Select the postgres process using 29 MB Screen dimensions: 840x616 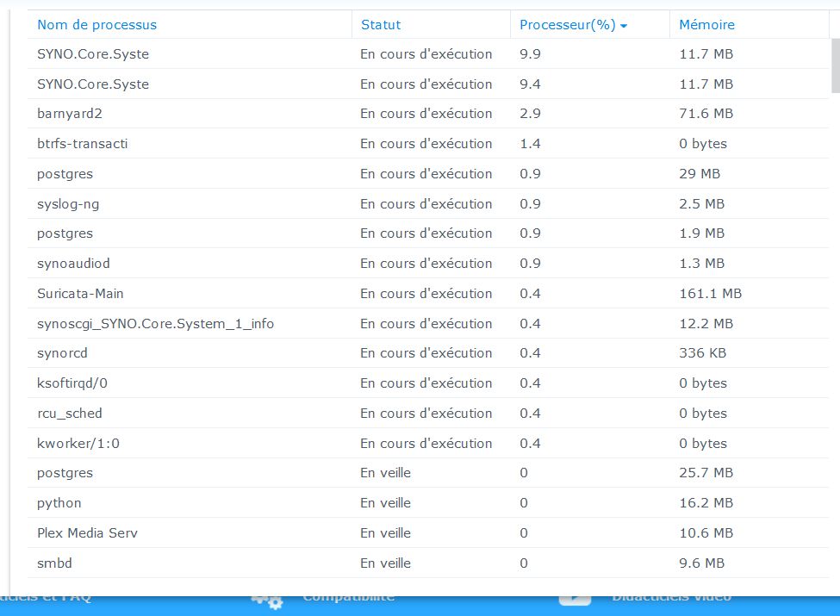click(428, 173)
